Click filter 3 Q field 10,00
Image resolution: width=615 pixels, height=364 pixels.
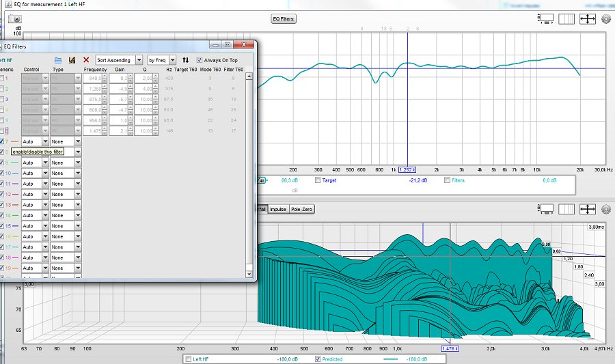click(x=144, y=100)
